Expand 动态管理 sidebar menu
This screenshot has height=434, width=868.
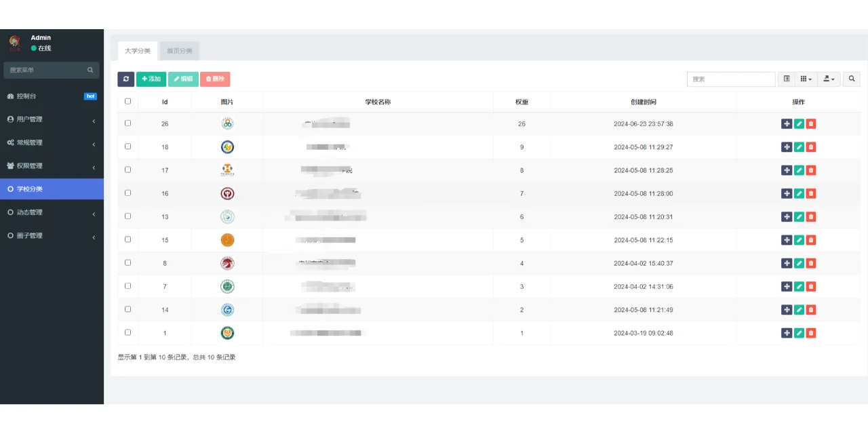click(52, 212)
